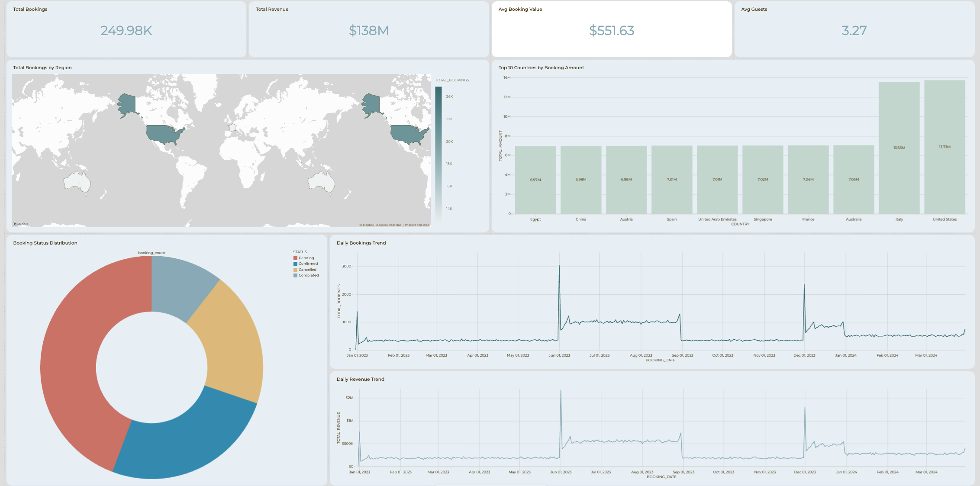Screen dimensions: 980x486
Task: Click the Mapbox logo on the map
Action: [x=20, y=224]
